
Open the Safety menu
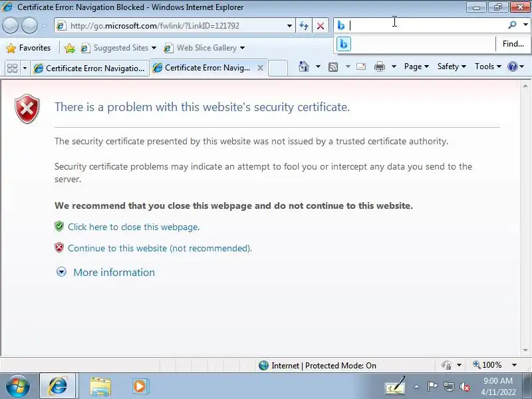pyautogui.click(x=452, y=66)
